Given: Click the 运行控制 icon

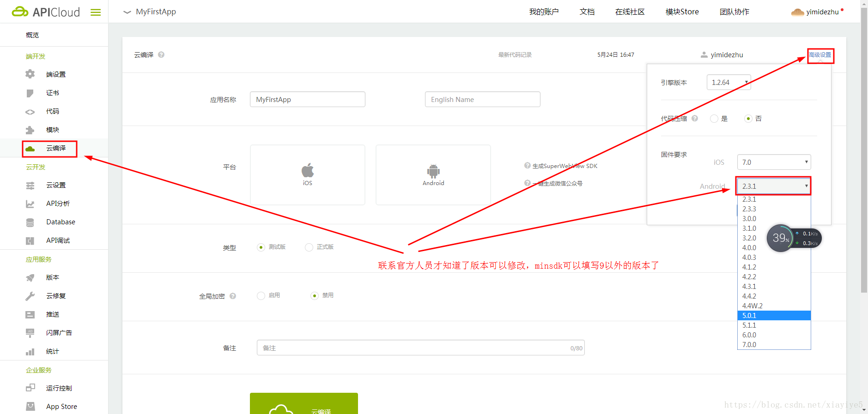Looking at the screenshot, I should 30,388.
